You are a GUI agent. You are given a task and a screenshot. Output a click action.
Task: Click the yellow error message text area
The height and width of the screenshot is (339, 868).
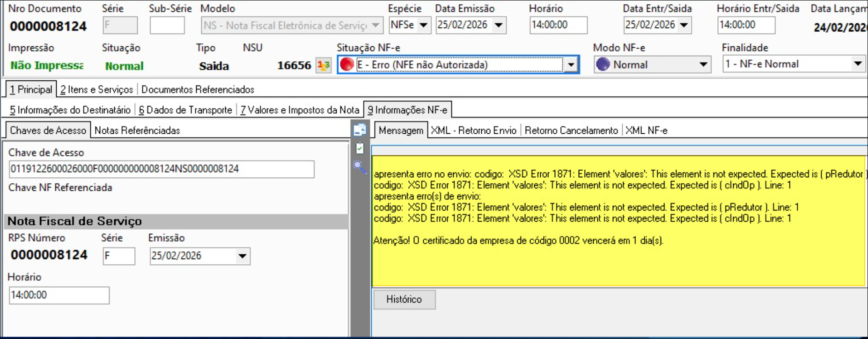(x=618, y=262)
